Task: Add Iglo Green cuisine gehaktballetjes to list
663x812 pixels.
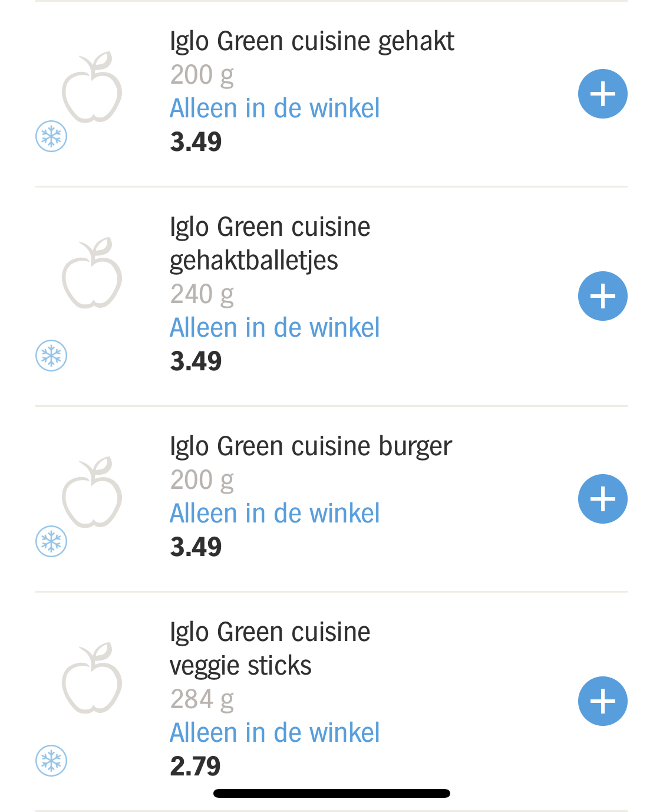Action: (602, 296)
